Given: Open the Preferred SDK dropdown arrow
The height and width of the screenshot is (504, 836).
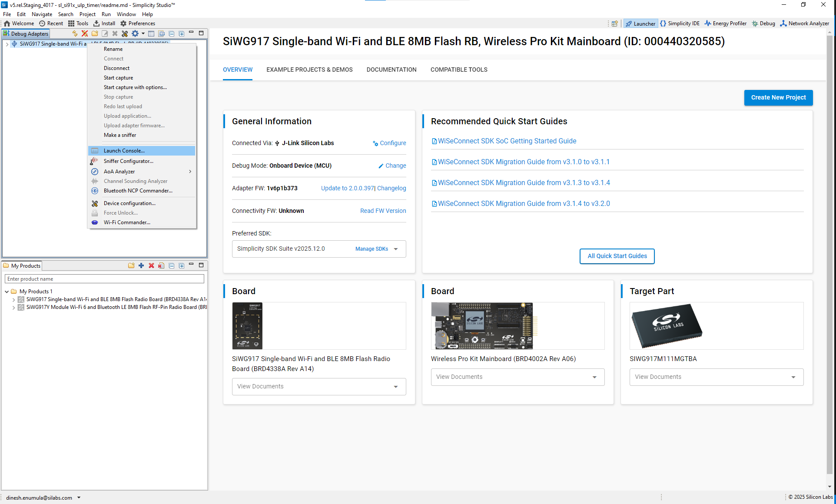Looking at the screenshot, I should tap(396, 249).
